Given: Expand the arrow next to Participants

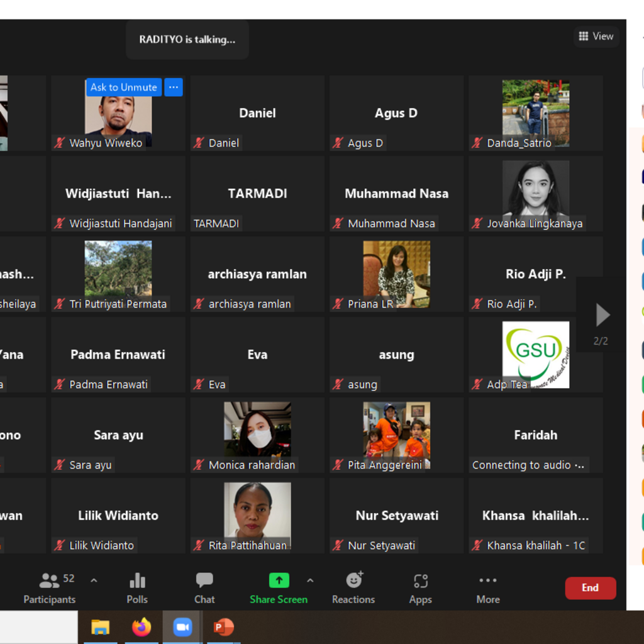Looking at the screenshot, I should tap(94, 580).
